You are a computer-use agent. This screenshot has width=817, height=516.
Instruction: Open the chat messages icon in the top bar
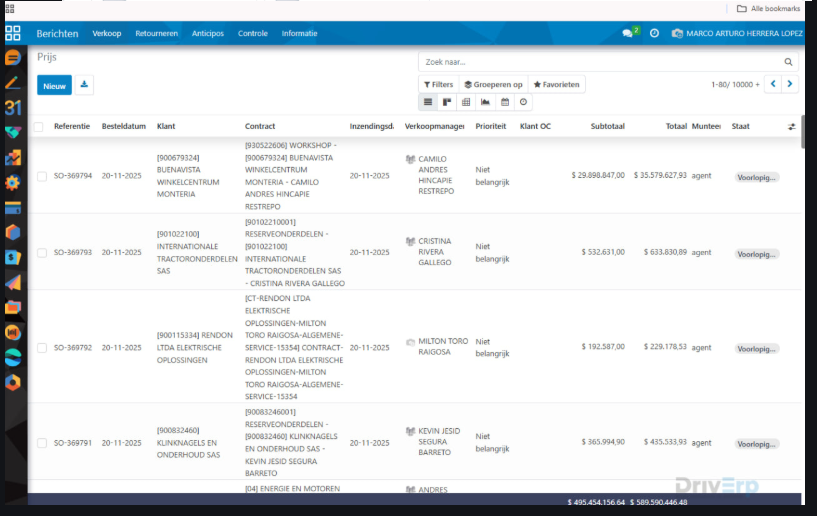point(628,33)
